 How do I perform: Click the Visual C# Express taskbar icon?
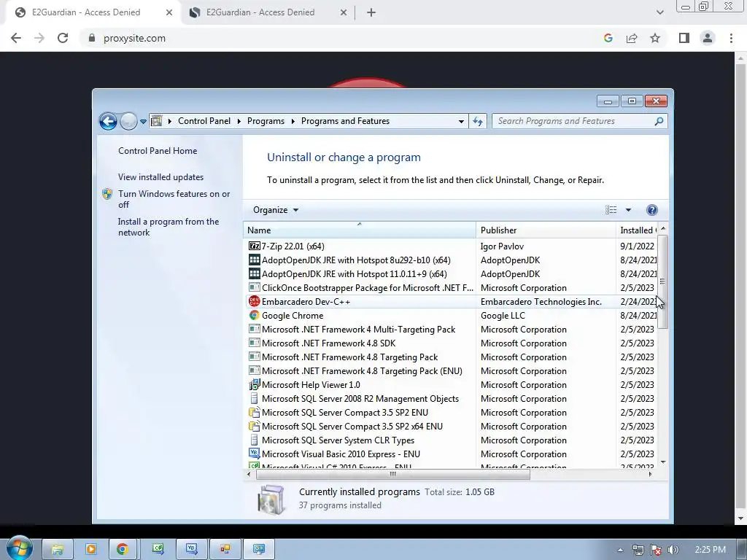coord(158,549)
